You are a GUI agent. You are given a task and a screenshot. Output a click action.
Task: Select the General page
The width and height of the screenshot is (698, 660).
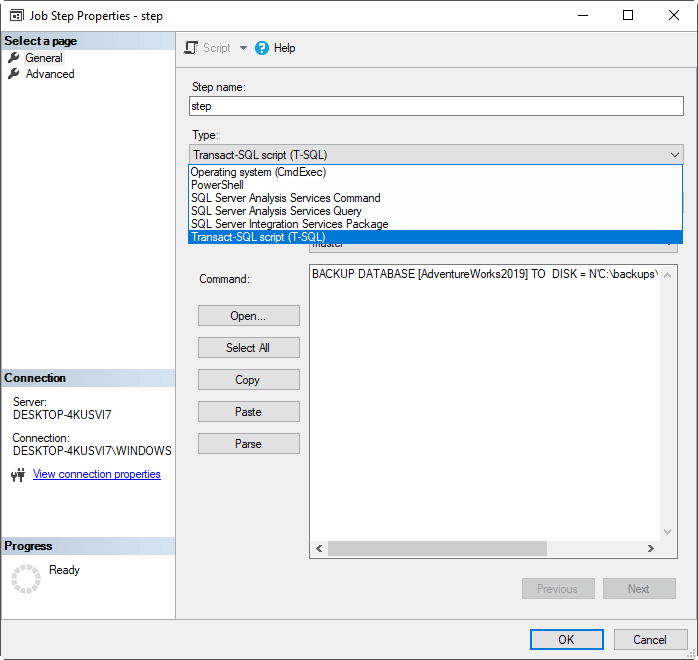[x=44, y=58]
